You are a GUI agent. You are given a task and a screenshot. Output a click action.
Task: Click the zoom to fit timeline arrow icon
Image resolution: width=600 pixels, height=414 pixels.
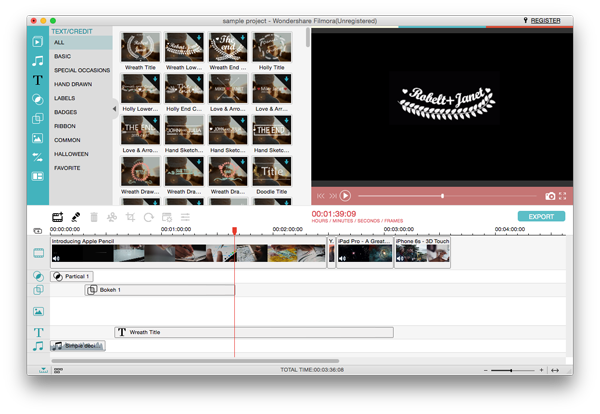[555, 370]
